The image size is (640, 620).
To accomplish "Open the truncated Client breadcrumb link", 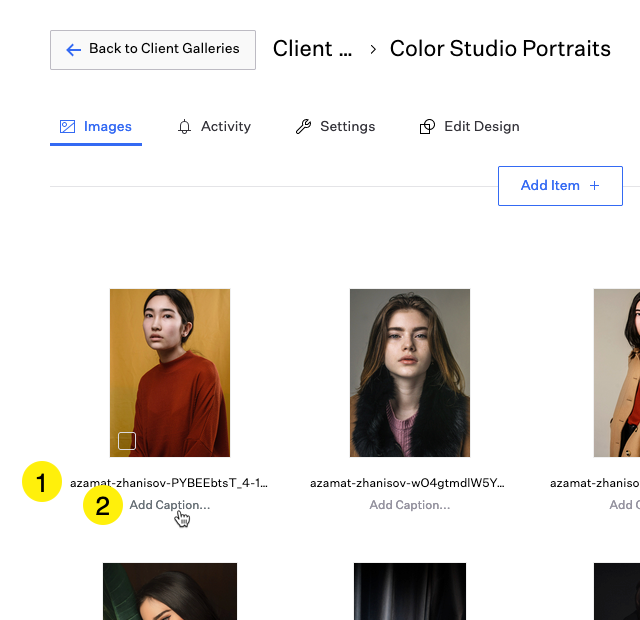I will [x=312, y=49].
